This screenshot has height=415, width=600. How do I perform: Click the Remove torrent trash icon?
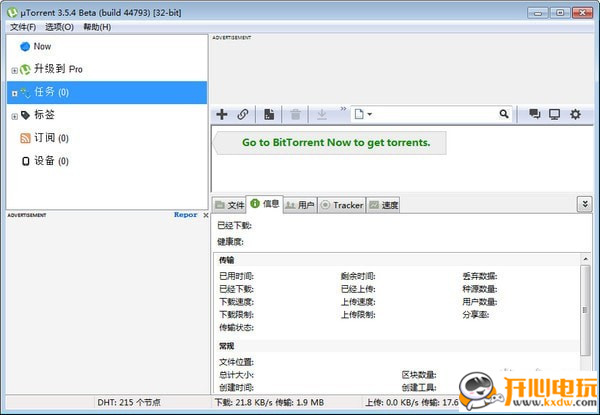(x=295, y=114)
